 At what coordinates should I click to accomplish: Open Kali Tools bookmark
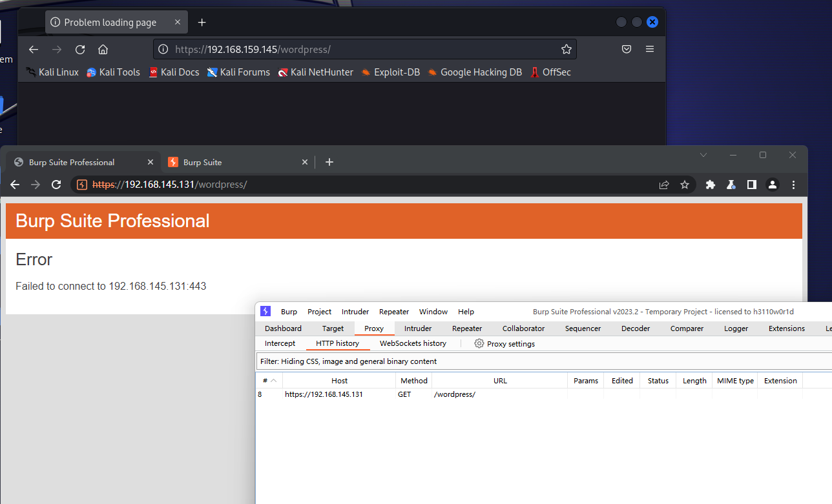113,72
